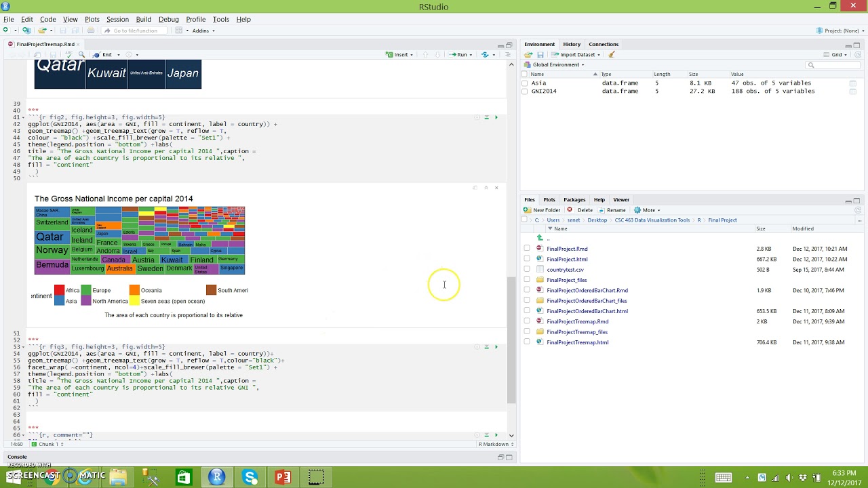Open the Session menu
The height and width of the screenshot is (488, 868).
coord(117,19)
